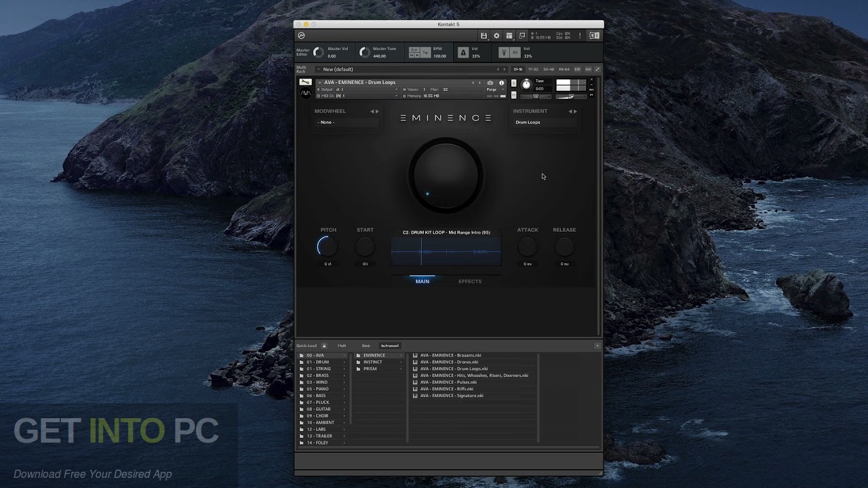Image resolution: width=868 pixels, height=488 pixels.
Task: Open the 02 - BRASS folder
Action: (322, 375)
